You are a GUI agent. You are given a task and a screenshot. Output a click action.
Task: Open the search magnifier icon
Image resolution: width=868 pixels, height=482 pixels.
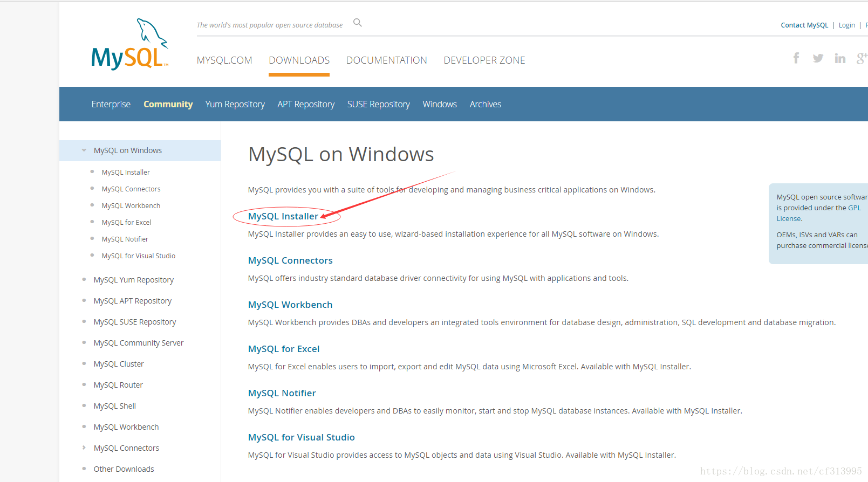(357, 23)
